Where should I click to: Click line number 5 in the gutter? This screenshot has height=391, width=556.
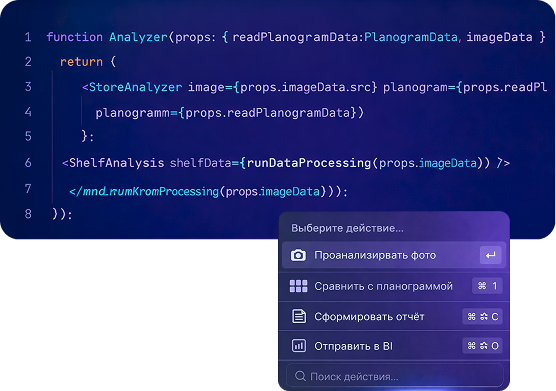pyautogui.click(x=28, y=136)
